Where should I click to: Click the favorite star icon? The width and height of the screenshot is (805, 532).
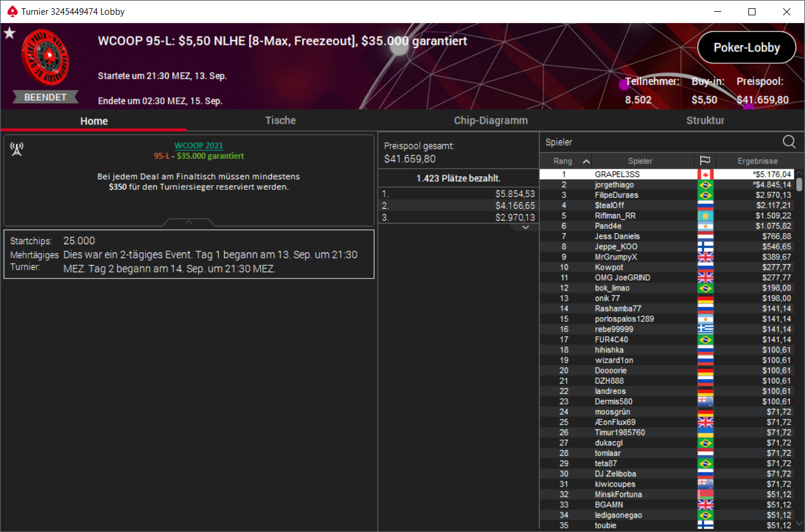tap(9, 33)
